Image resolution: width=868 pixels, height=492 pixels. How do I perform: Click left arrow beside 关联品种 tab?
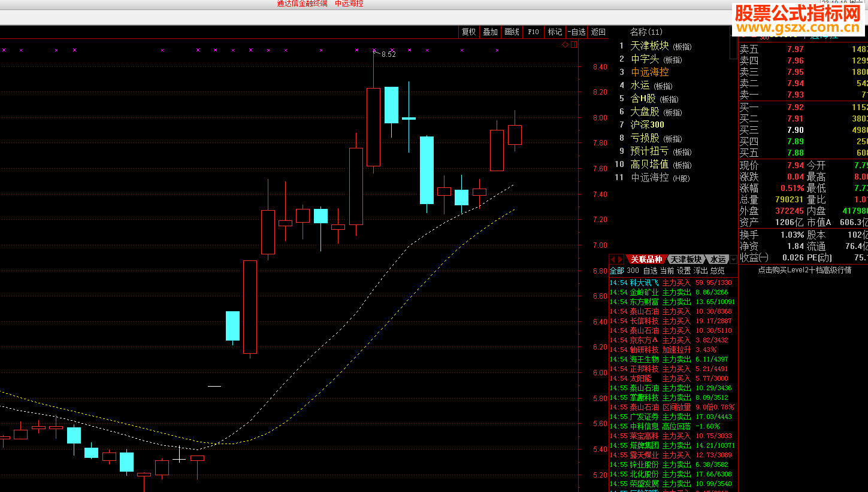click(x=613, y=259)
